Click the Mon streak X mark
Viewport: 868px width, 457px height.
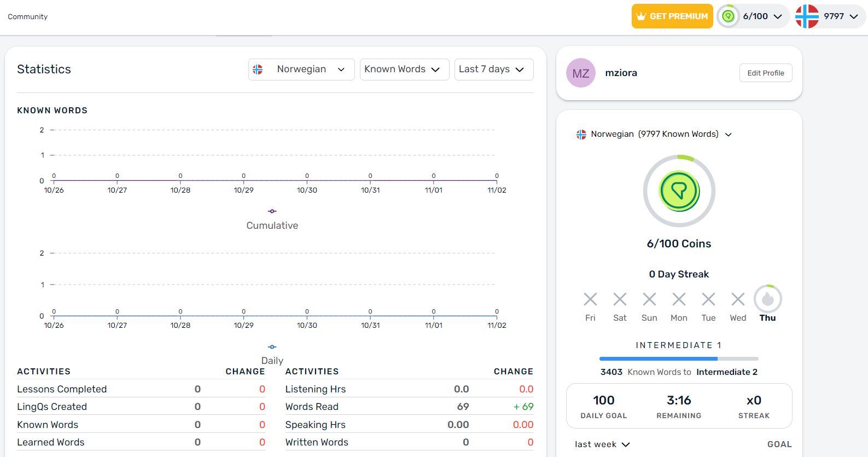679,299
